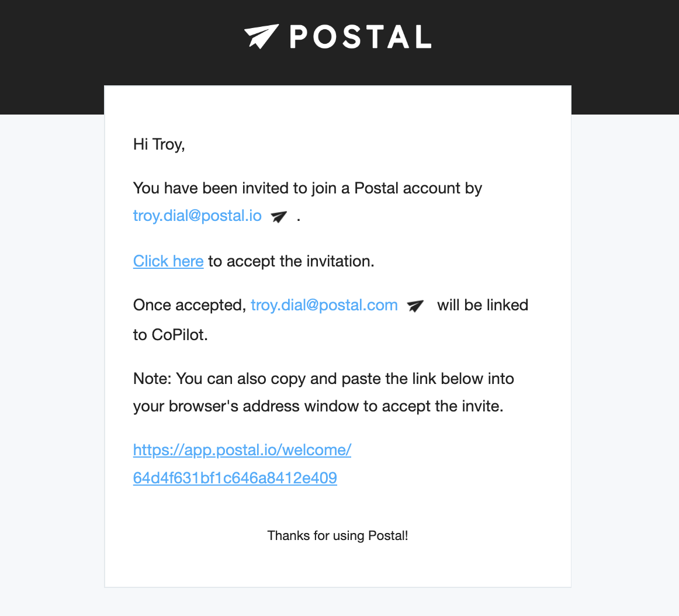Viewport: 679px width, 616px height.
Task: Click the "Hi Troy," greeting text
Action: tap(159, 144)
